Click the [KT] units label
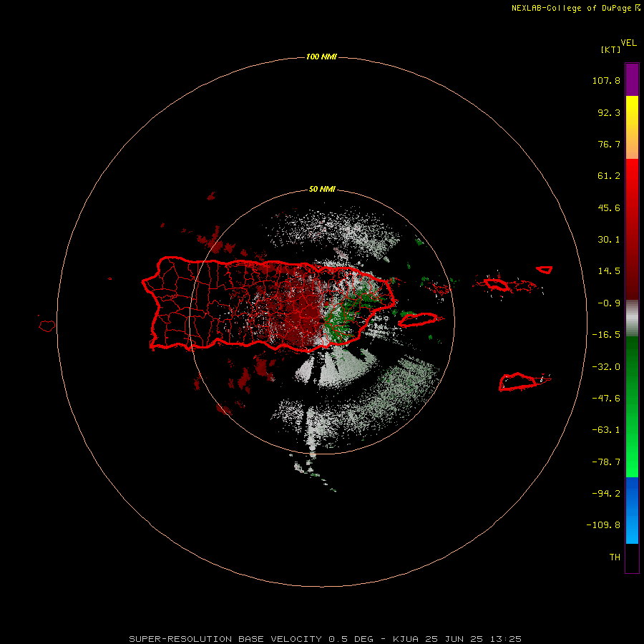Image resolution: width=644 pixels, height=644 pixels. (x=611, y=50)
